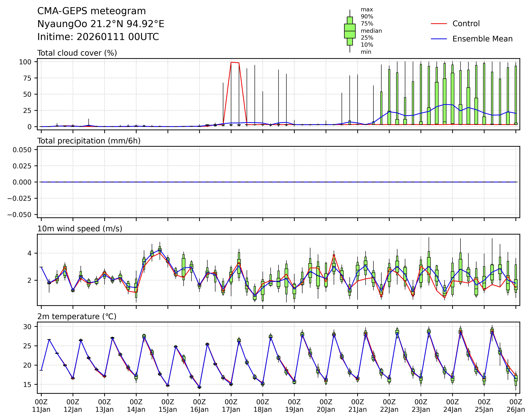Click the Ensemble Mean legend label

pos(482,39)
